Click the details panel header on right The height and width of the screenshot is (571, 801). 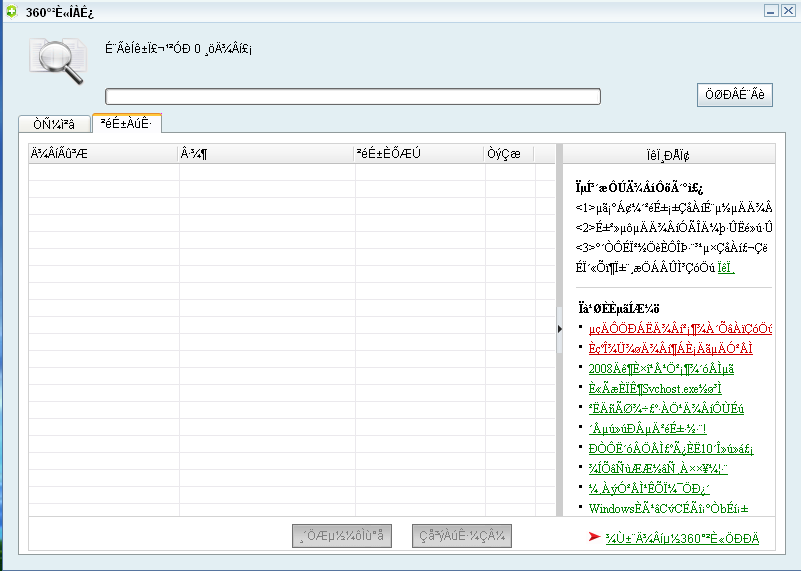(669, 154)
